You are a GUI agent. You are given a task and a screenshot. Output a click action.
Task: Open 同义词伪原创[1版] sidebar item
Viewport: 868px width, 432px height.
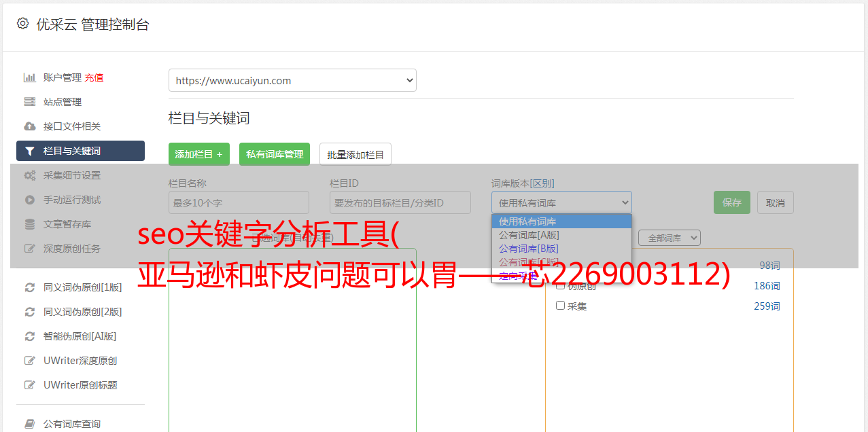click(83, 287)
